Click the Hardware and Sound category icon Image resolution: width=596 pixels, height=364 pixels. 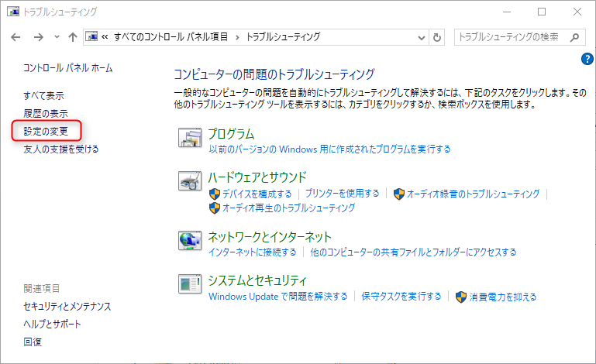coord(190,182)
